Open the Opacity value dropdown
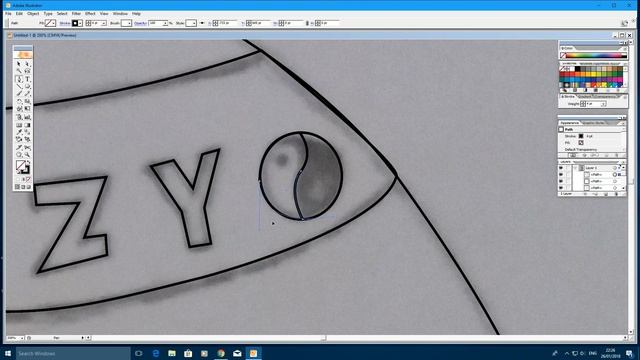Image resolution: width=640 pixels, height=360 pixels. [165, 23]
